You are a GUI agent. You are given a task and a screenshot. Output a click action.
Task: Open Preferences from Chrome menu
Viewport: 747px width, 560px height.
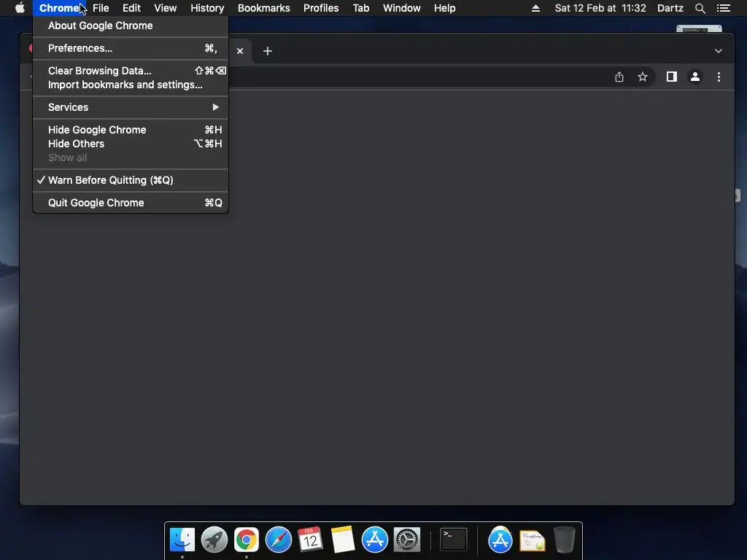[x=131, y=48]
